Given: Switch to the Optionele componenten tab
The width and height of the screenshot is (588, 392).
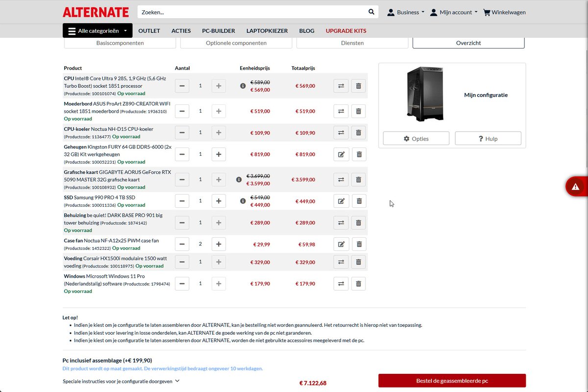Looking at the screenshot, I should click(236, 43).
